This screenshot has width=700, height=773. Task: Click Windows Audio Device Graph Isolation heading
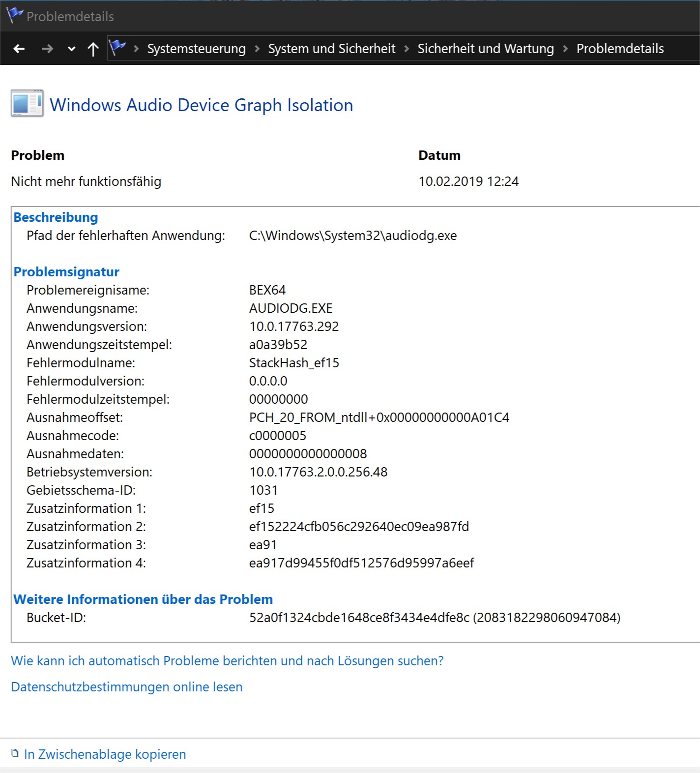202,105
